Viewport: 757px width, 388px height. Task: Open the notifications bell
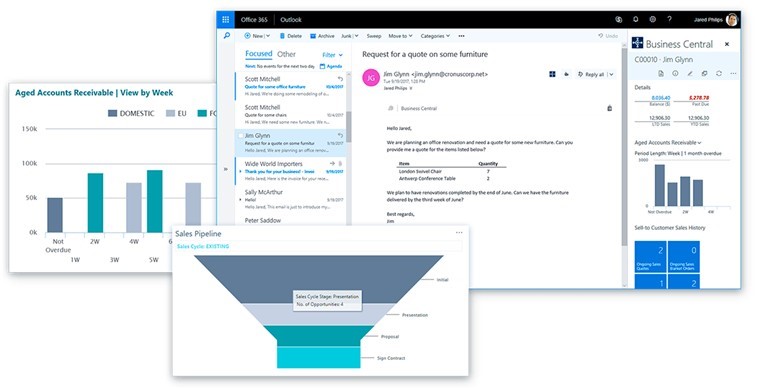click(635, 20)
